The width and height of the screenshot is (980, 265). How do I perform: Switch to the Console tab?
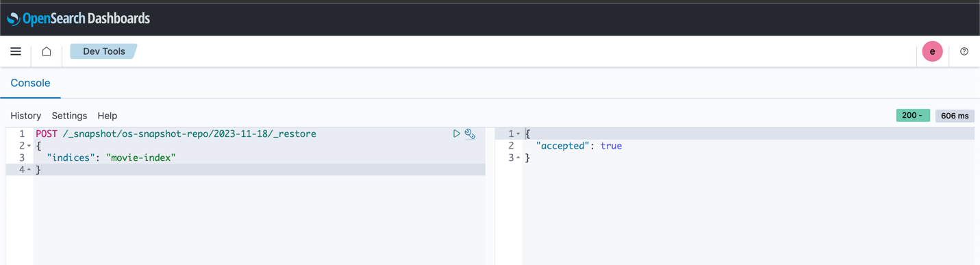tap(30, 83)
